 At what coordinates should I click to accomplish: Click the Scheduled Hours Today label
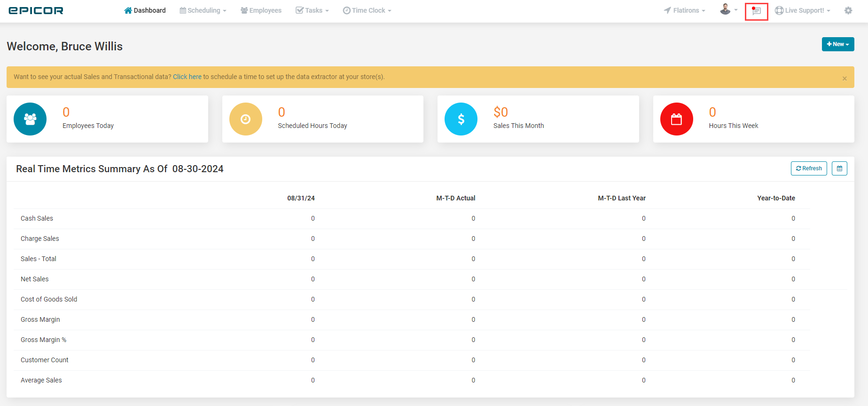tap(313, 126)
